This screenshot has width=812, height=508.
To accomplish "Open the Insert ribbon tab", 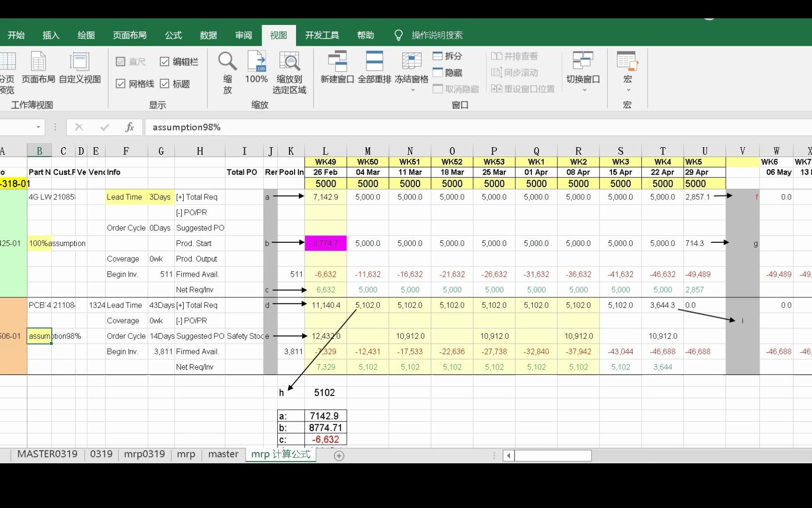I will pos(51,35).
